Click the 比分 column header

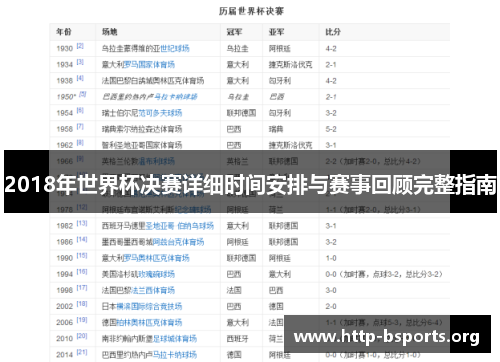click(x=333, y=32)
